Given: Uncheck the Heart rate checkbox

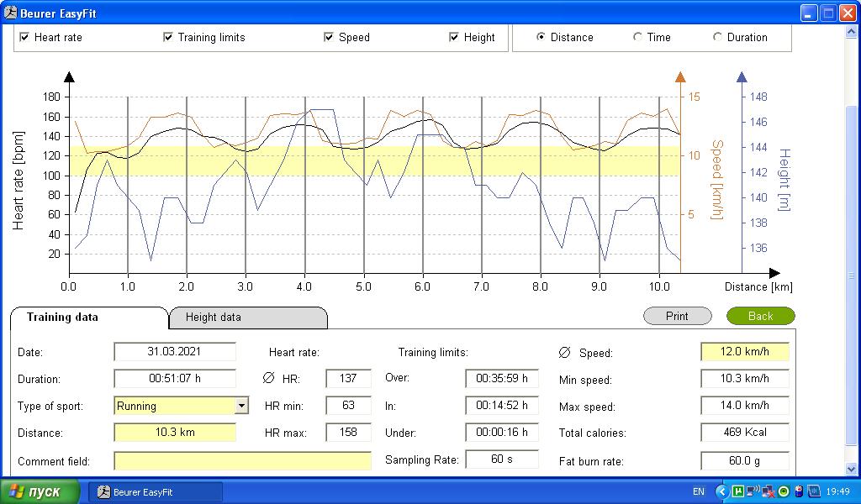Looking at the screenshot, I should tap(24, 37).
